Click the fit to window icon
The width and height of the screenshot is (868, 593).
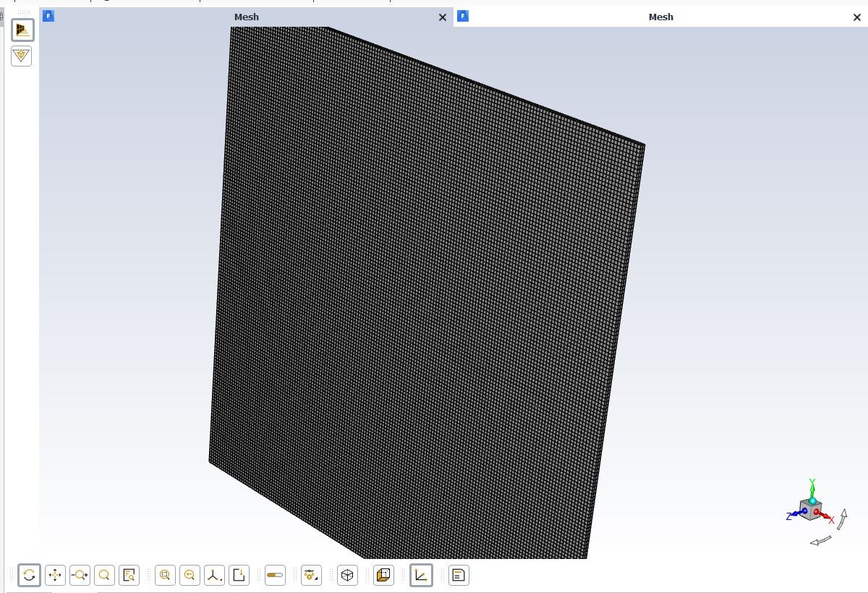coord(165,576)
